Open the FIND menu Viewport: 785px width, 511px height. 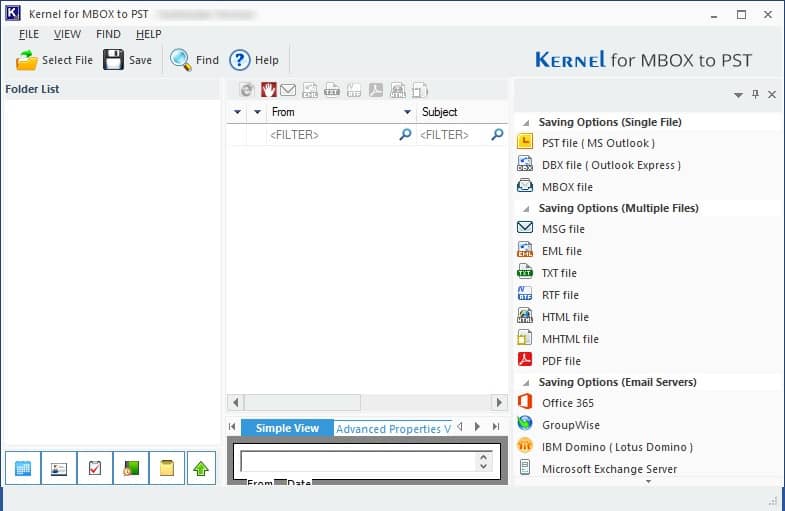108,34
